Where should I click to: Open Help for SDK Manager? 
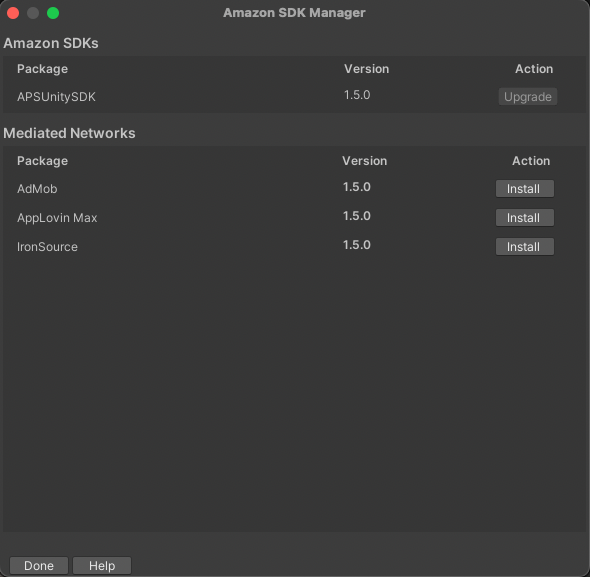pyautogui.click(x=102, y=565)
